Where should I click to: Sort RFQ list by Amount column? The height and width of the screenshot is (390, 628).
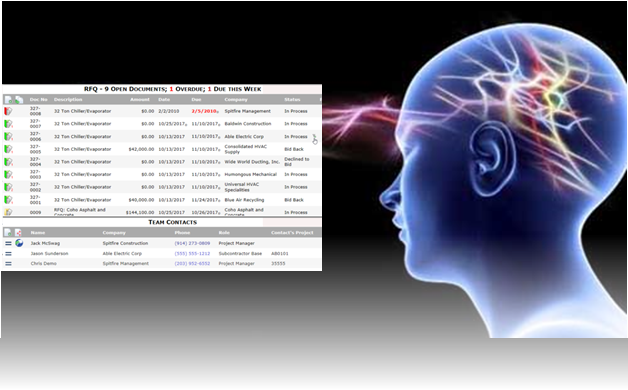(x=140, y=99)
